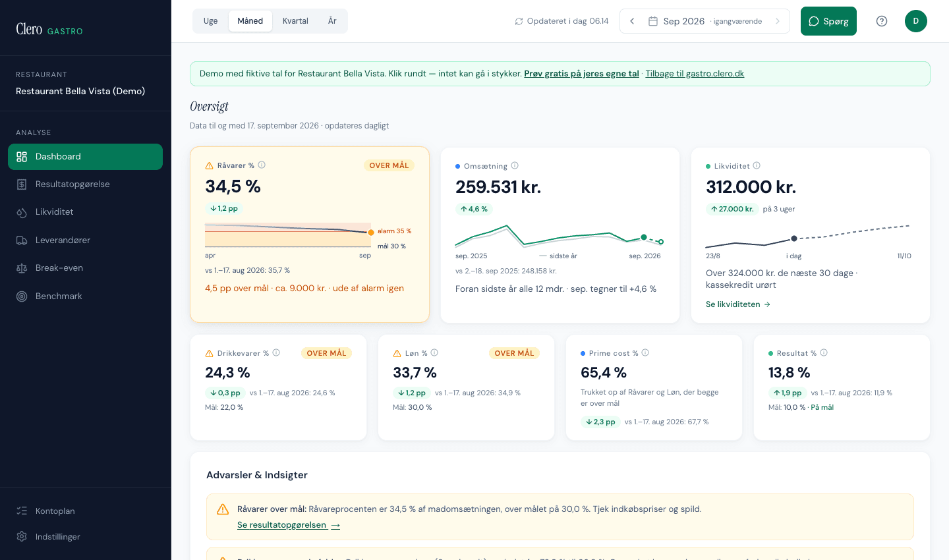Click the refresh icon by Opdateret i dag
This screenshot has height=560, width=949.
tap(519, 21)
